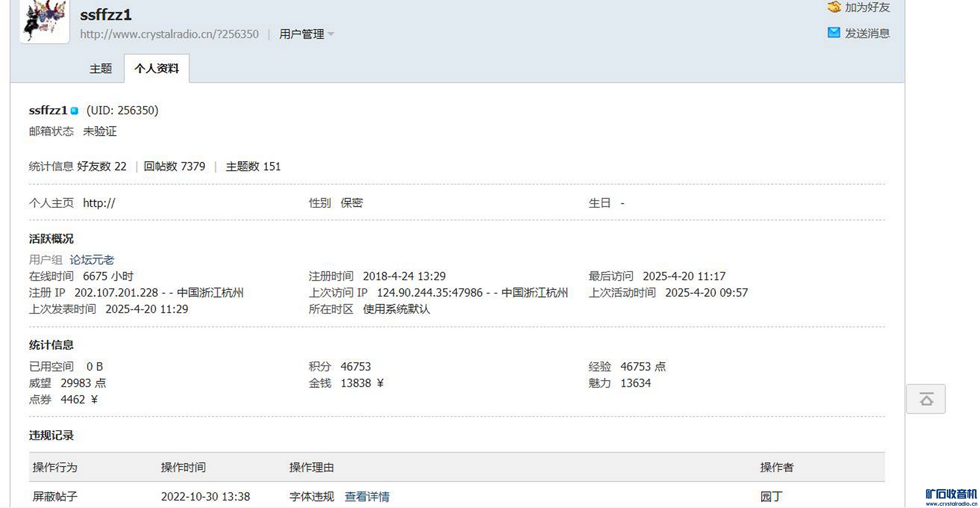
Task: Select the 个人资料 tab
Action: pos(156,69)
